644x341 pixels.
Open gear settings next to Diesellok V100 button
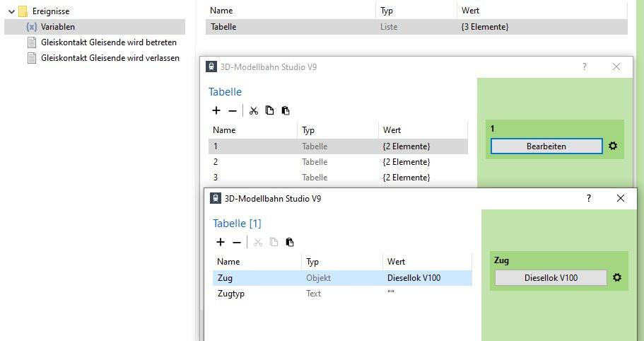(x=617, y=277)
